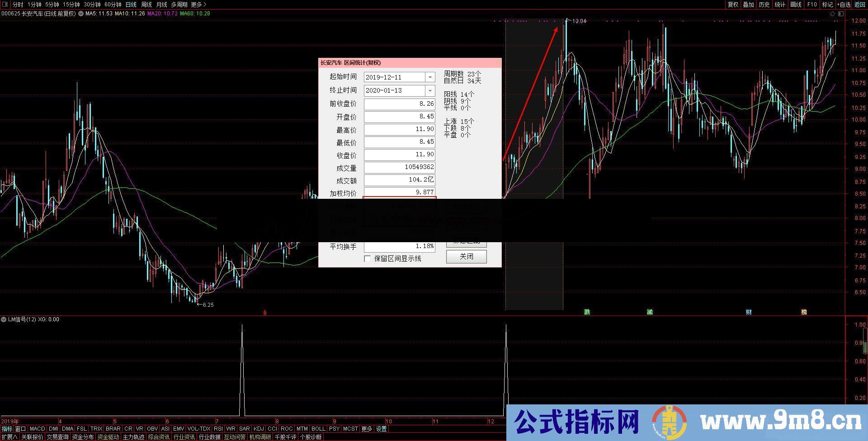Activate 画线 drawing tool

point(796,5)
